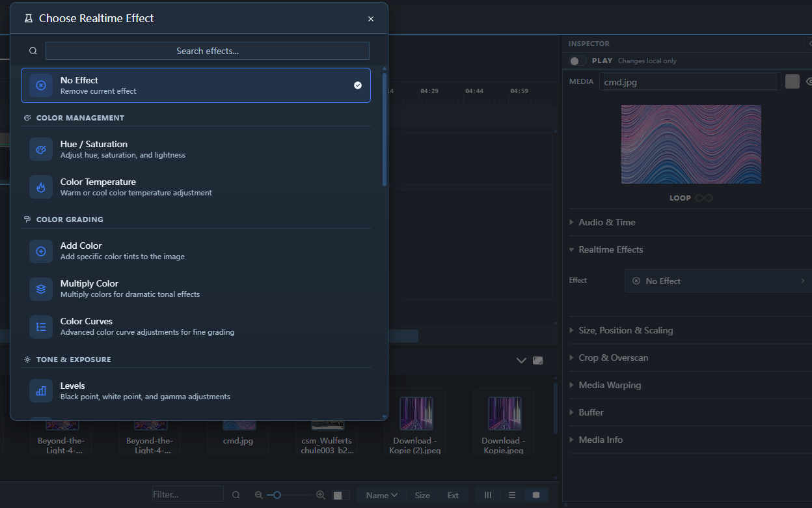Click the zoom out magnifier in media browser
Screen dimensions: 812x508
259,495
